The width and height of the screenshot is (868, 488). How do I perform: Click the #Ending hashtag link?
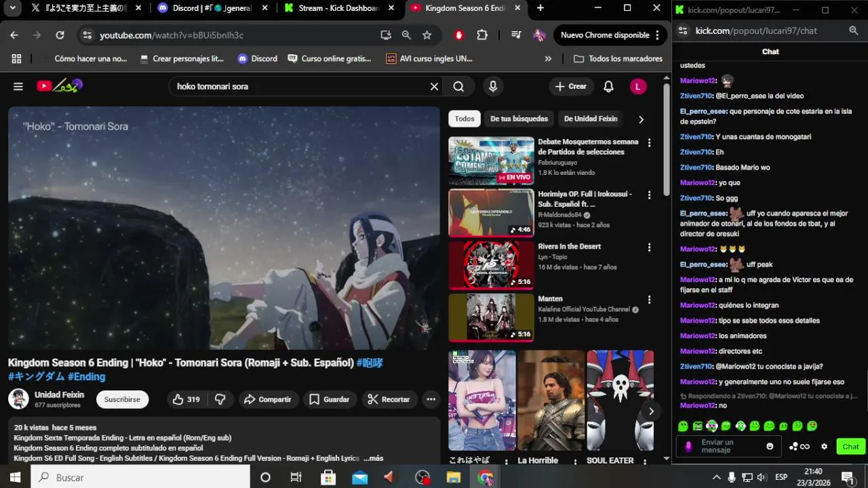[x=86, y=377]
